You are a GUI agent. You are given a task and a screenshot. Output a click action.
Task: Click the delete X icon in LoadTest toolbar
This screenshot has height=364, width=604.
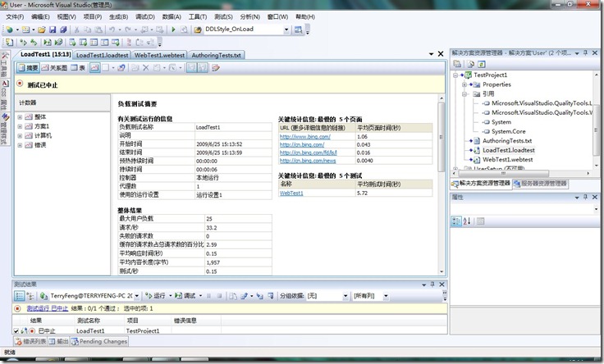click(145, 68)
